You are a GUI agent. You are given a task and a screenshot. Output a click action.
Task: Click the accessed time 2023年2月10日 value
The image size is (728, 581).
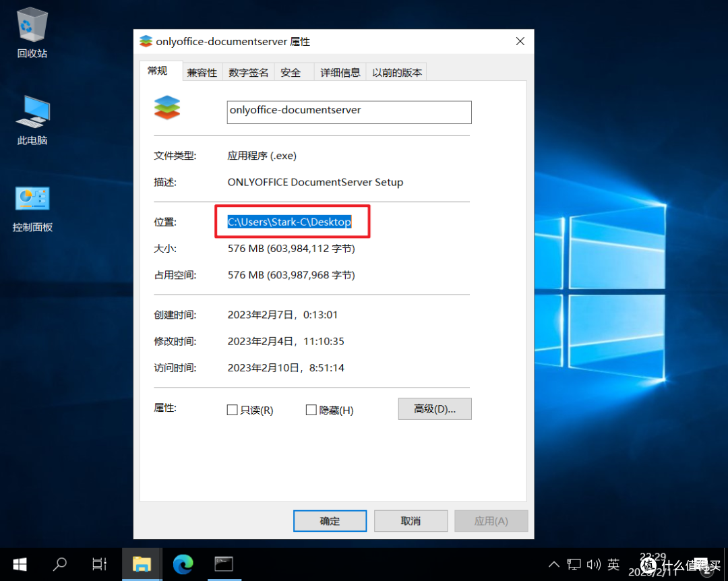coord(286,368)
